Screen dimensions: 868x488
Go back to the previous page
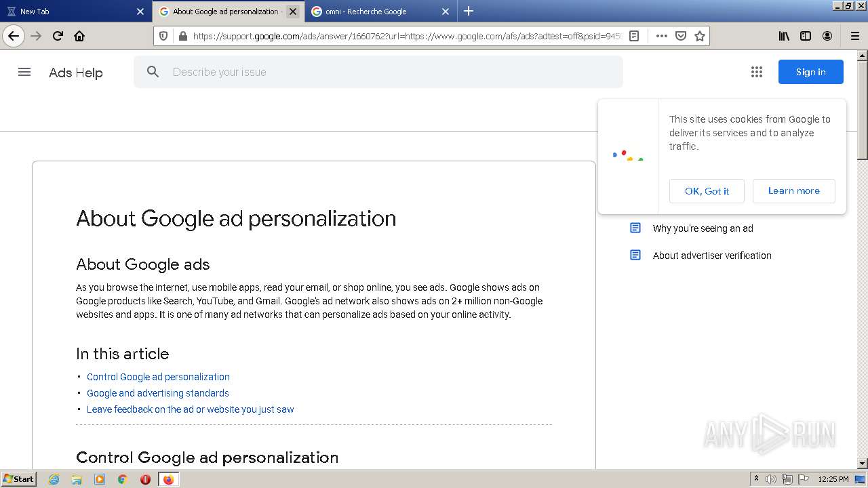(x=14, y=36)
